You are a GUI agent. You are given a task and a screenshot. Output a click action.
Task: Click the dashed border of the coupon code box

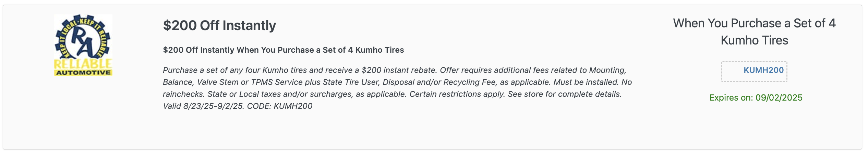click(754, 62)
